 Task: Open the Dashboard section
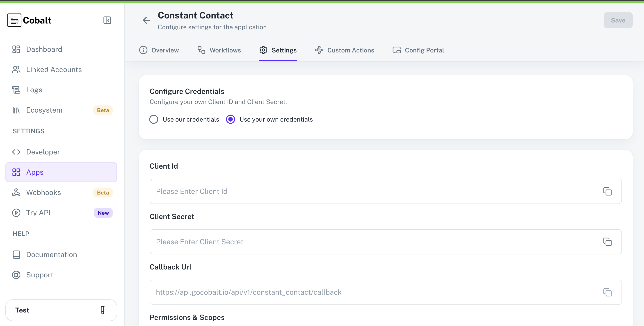point(44,49)
